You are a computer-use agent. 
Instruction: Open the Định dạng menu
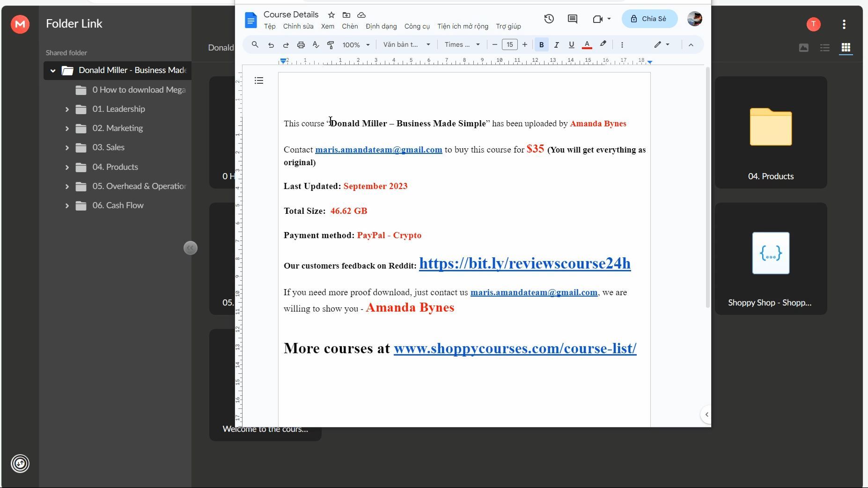pyautogui.click(x=381, y=27)
